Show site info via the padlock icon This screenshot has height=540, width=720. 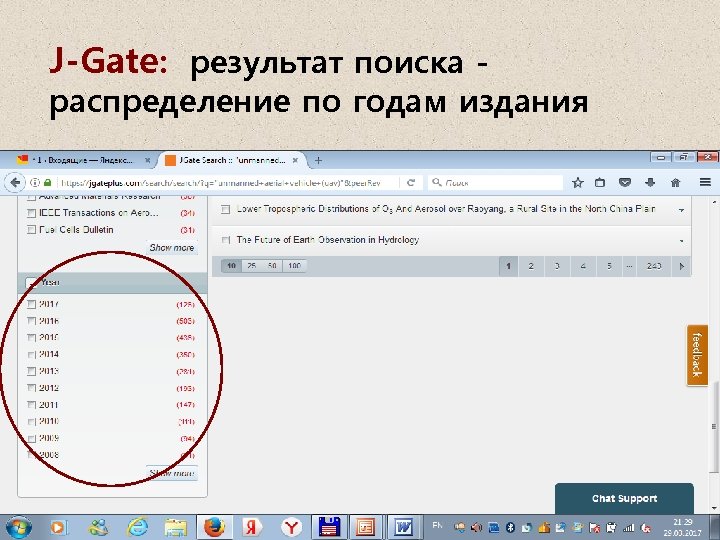point(47,182)
